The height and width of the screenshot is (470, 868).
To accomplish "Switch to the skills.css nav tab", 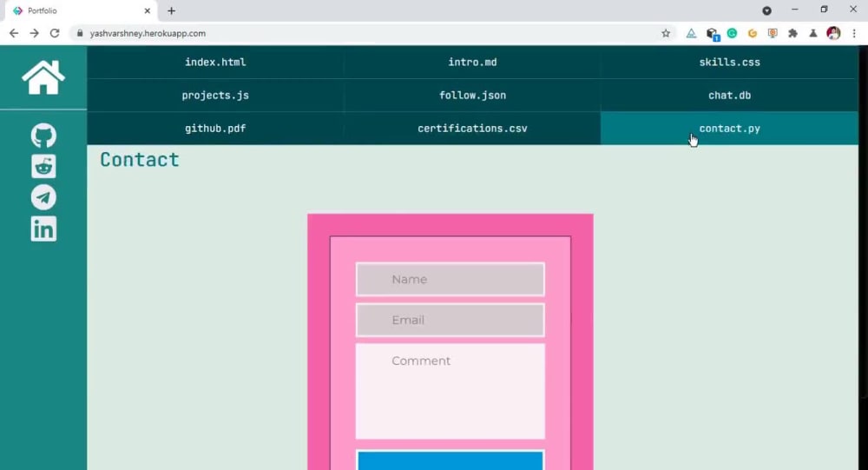I will click(730, 62).
